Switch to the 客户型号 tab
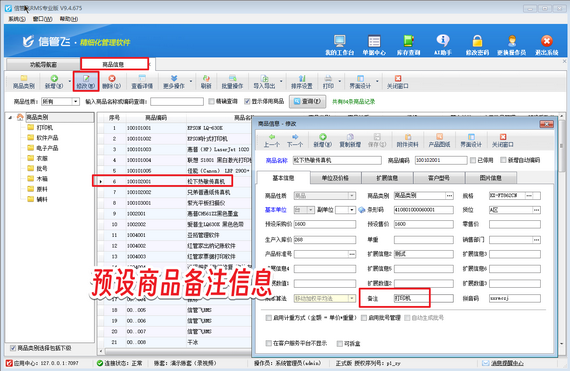 [x=439, y=178]
